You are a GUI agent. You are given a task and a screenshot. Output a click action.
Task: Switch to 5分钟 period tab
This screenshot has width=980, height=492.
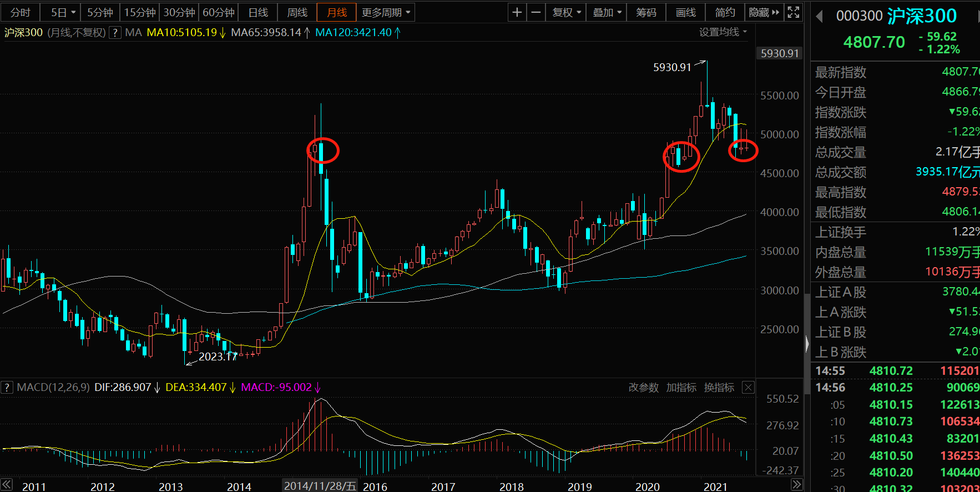click(100, 12)
